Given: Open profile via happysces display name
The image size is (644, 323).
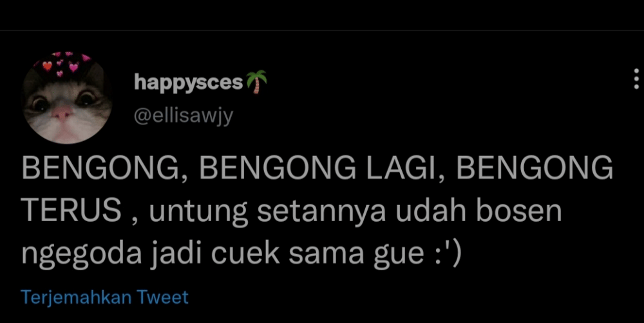Looking at the screenshot, I should (189, 83).
